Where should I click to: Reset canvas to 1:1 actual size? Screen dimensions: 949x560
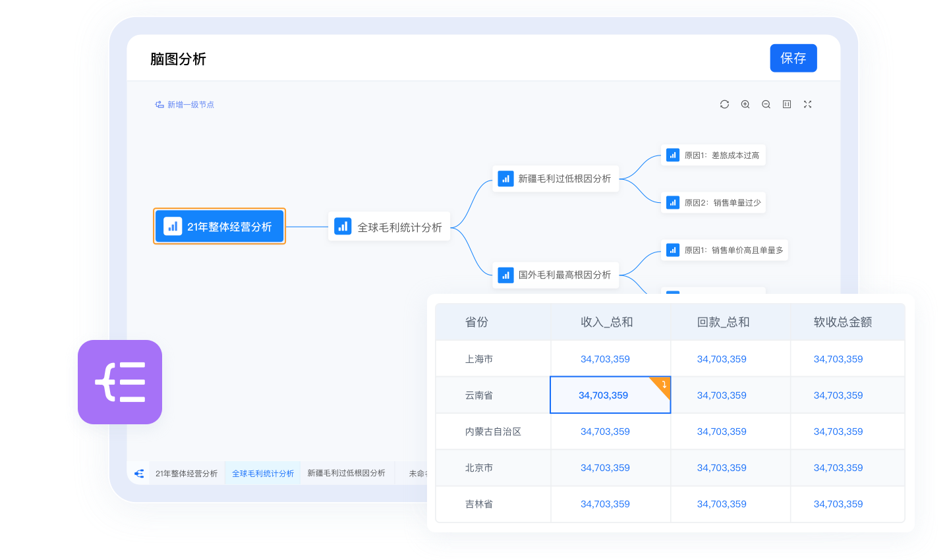(x=787, y=104)
